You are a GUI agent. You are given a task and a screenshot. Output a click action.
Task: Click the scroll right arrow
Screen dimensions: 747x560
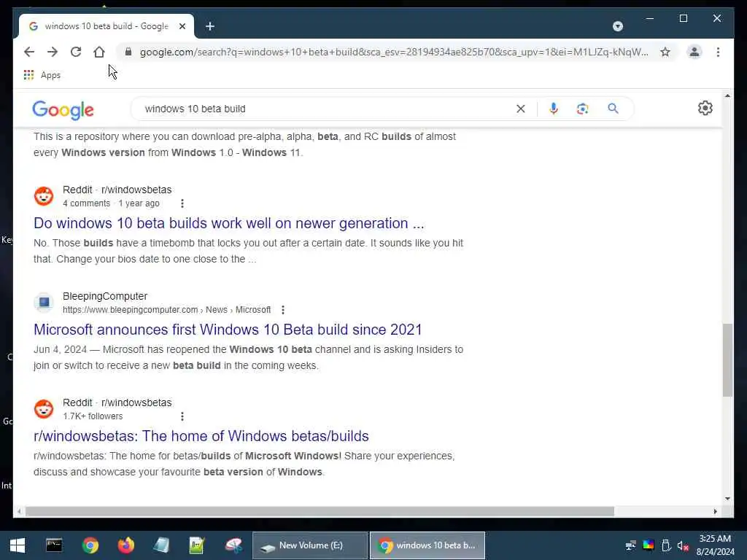pyautogui.click(x=715, y=511)
